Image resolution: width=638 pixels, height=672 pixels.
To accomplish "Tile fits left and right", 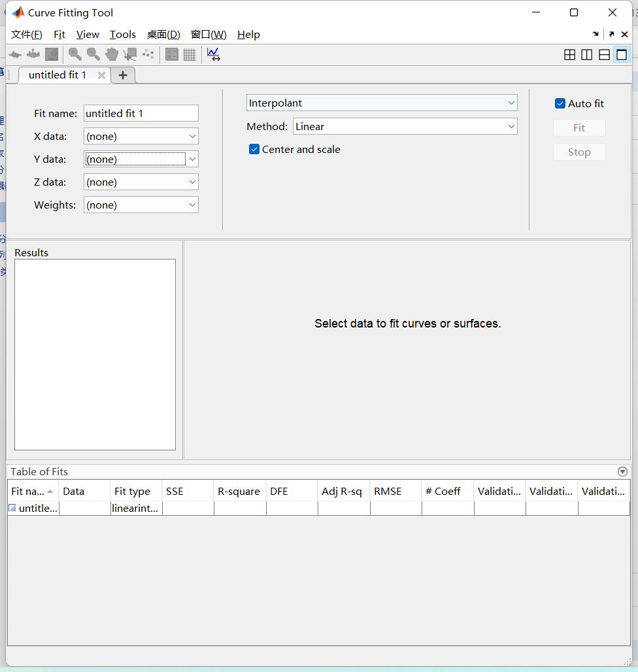I will pos(586,55).
